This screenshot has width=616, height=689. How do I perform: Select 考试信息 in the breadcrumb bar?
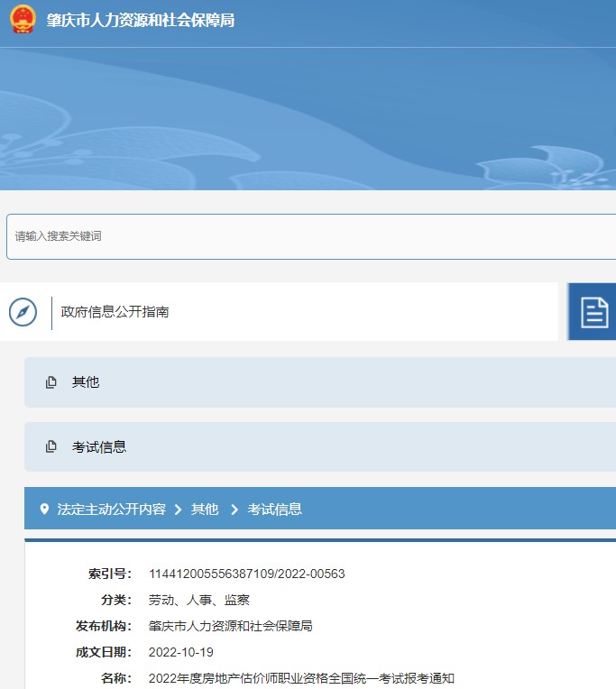[x=275, y=510]
